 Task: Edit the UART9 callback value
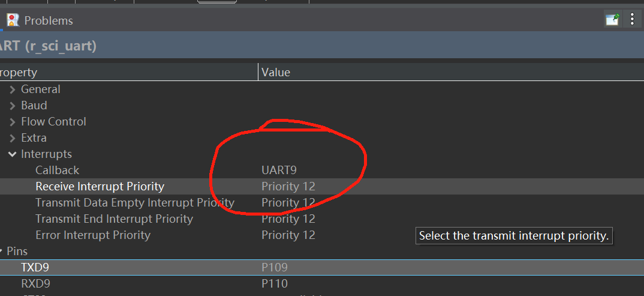click(x=279, y=170)
